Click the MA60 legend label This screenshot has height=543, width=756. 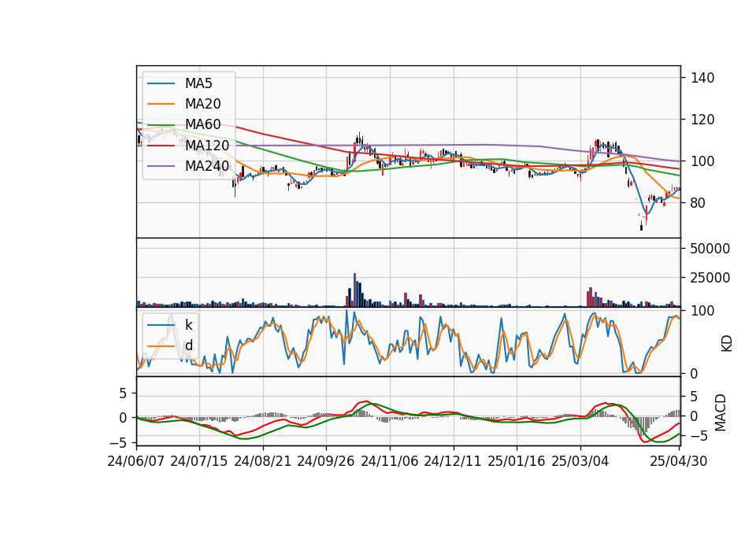202,125
